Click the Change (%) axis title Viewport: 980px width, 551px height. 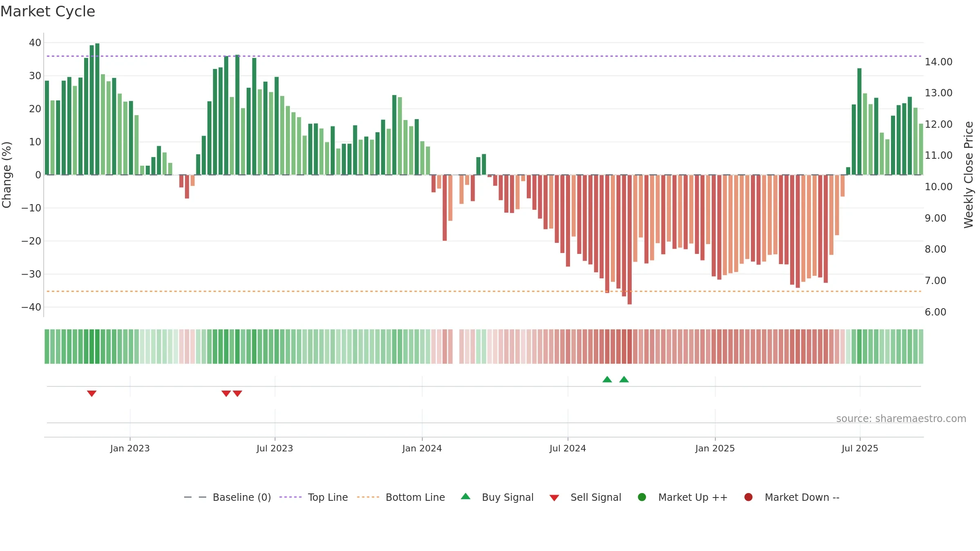click(x=7, y=175)
